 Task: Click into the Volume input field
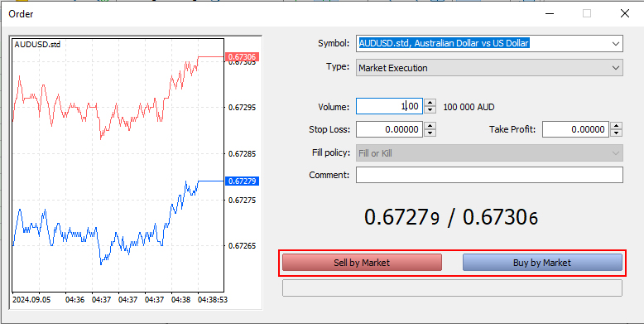[x=389, y=107]
